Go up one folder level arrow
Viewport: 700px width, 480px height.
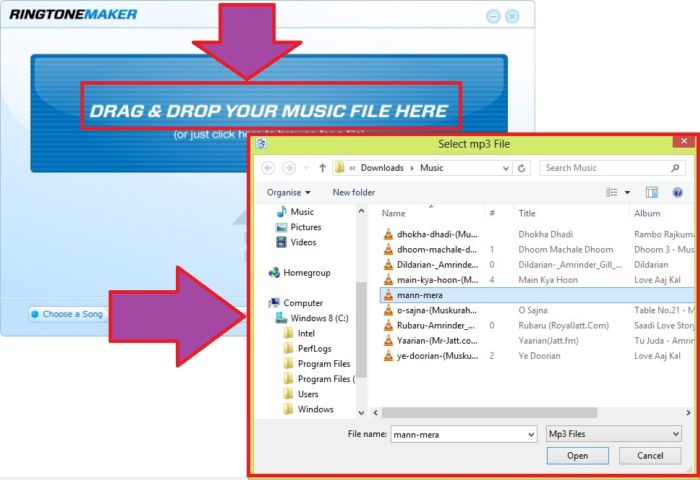coord(322,168)
